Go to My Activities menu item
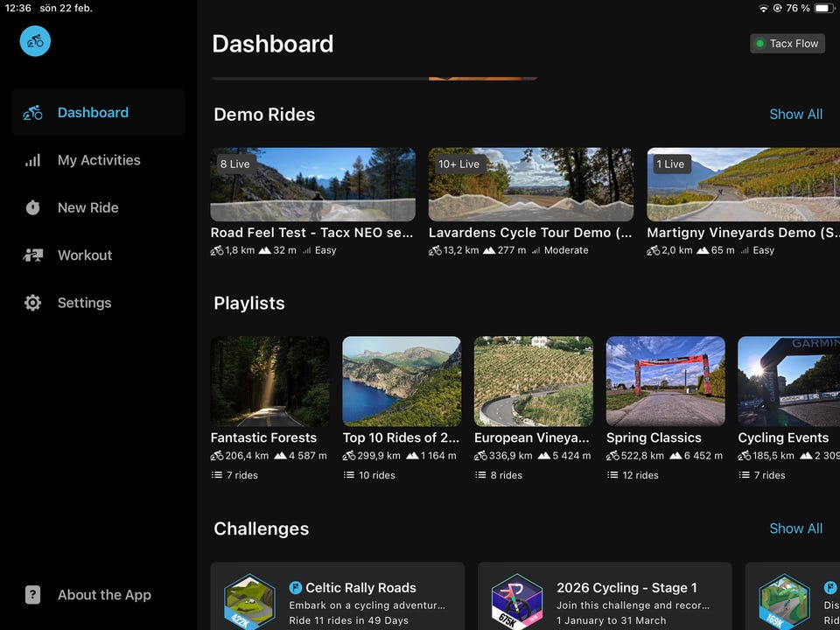 99,160
